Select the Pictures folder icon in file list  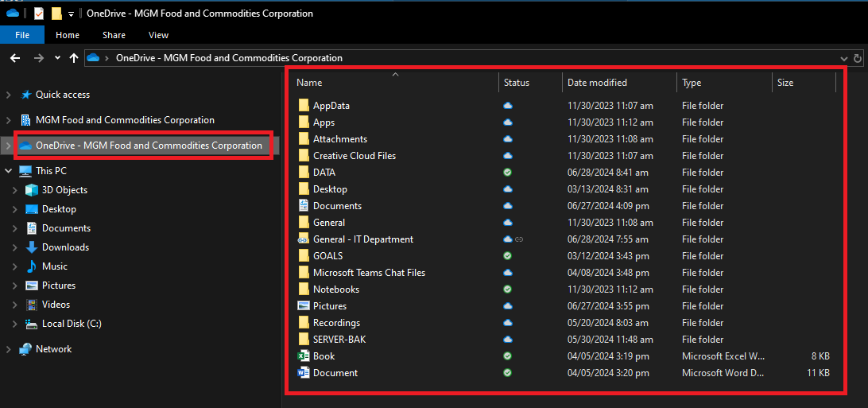pos(304,305)
